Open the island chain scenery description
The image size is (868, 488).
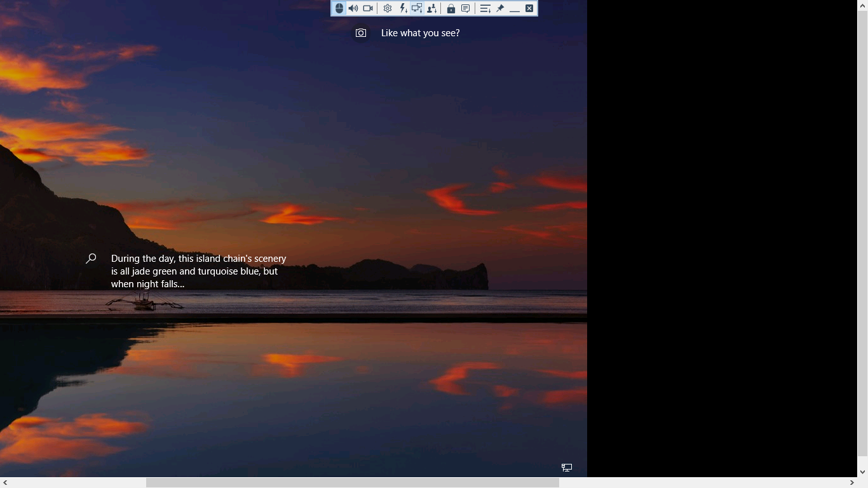pyautogui.click(x=198, y=271)
